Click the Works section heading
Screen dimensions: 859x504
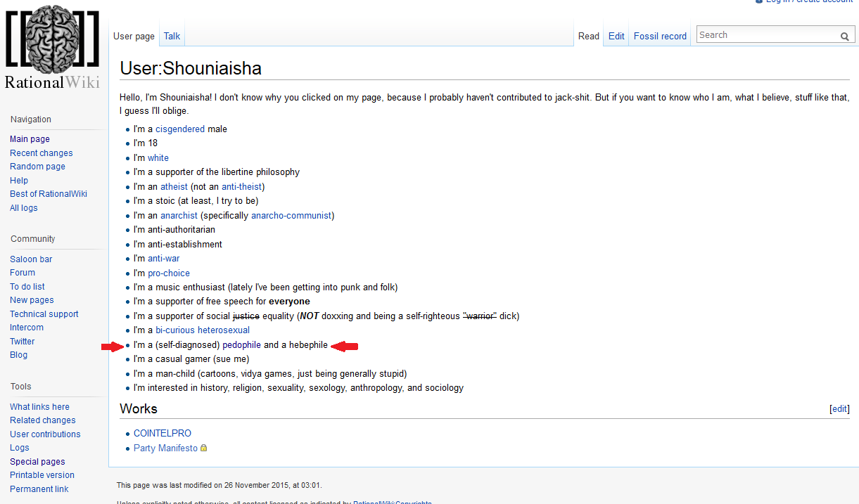coord(139,409)
